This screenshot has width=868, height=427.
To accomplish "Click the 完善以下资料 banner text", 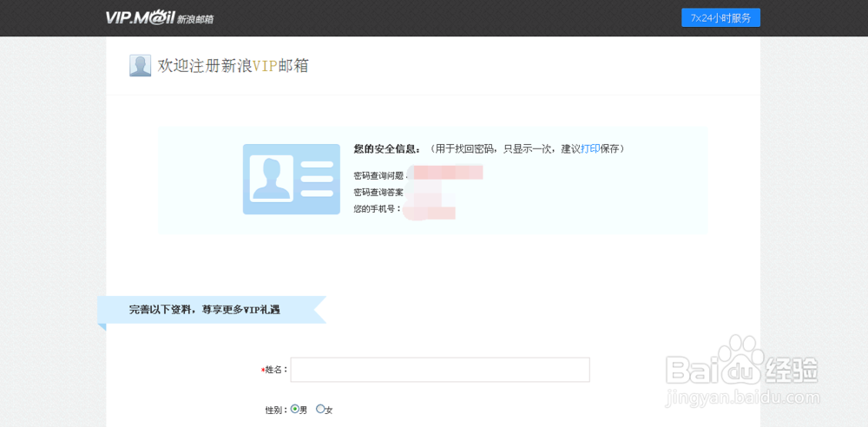I will click(x=204, y=310).
